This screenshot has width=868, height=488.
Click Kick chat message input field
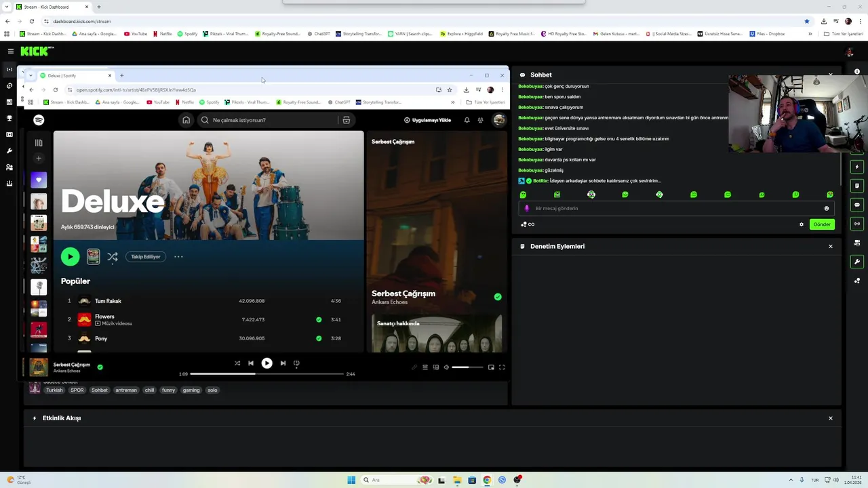pos(677,208)
